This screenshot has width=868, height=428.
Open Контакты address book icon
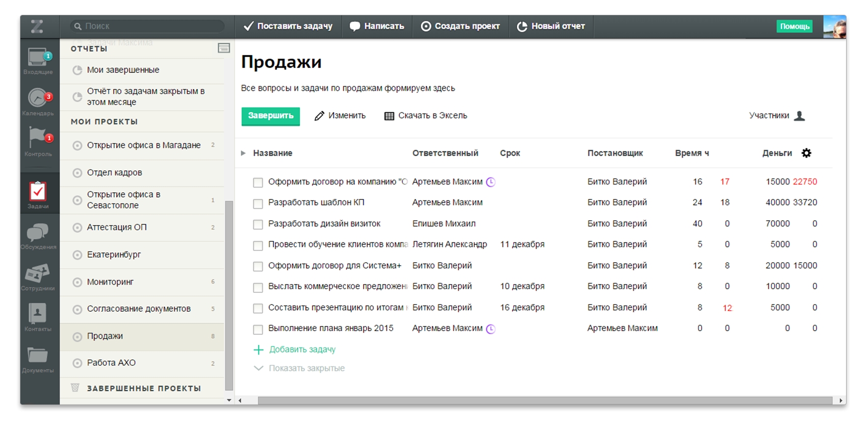[38, 313]
